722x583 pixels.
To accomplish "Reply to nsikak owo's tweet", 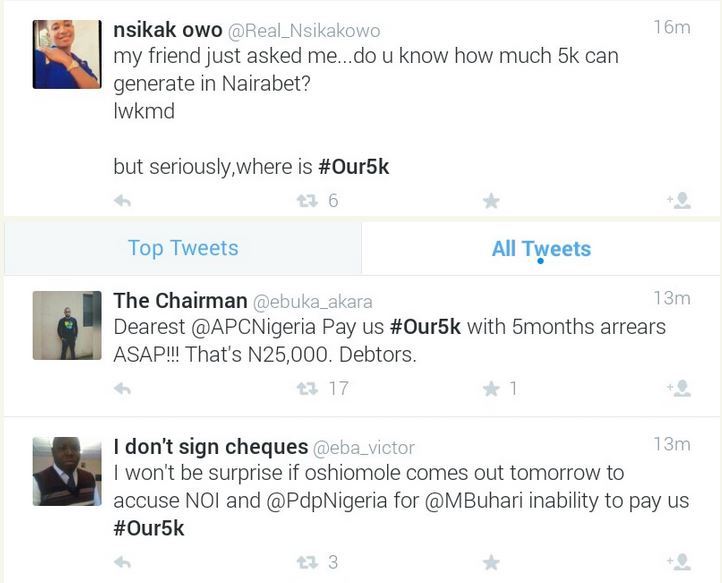I will 123,201.
